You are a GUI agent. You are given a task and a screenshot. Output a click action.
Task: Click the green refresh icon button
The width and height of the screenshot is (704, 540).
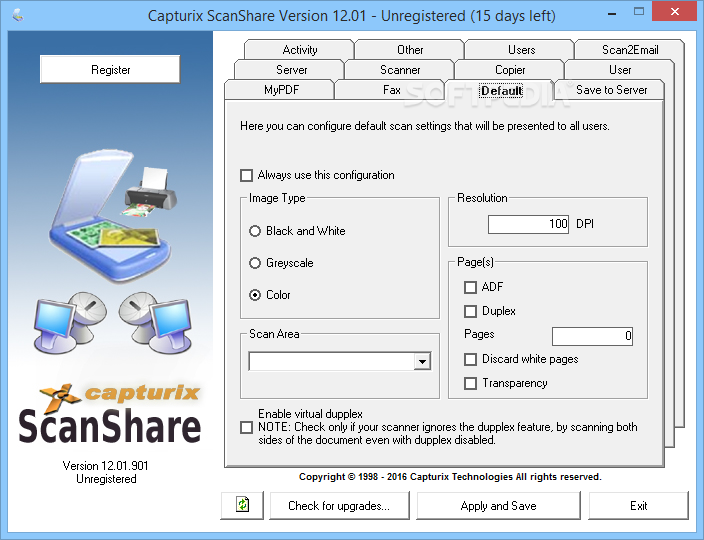[x=242, y=505]
